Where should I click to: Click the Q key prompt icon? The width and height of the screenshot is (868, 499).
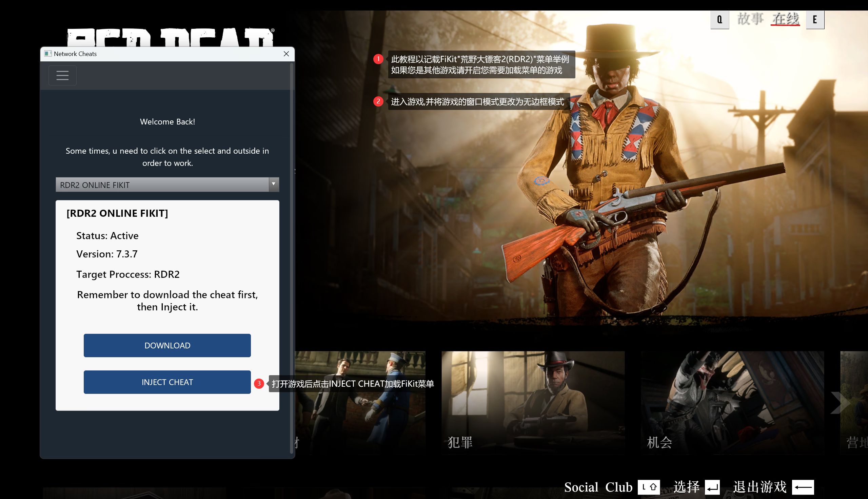719,20
